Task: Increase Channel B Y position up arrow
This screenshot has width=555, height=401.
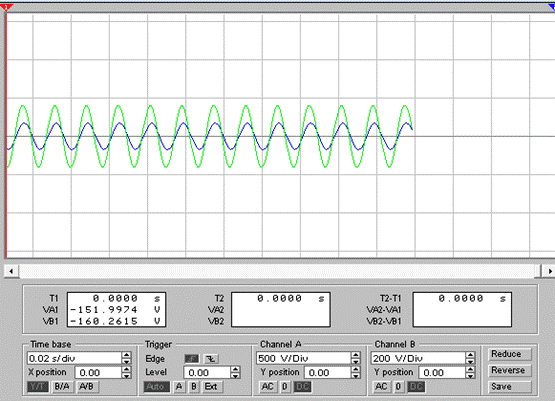Action: [470, 369]
